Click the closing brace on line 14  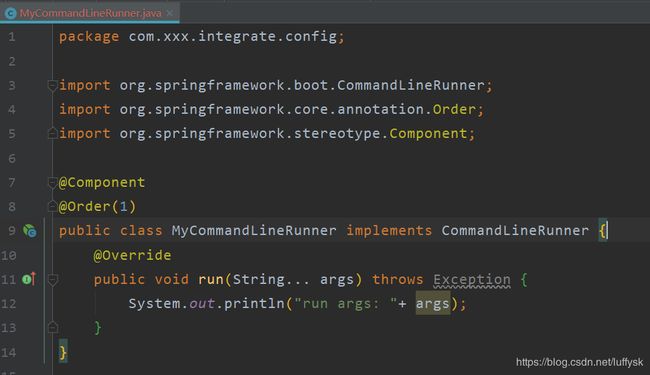(63, 353)
